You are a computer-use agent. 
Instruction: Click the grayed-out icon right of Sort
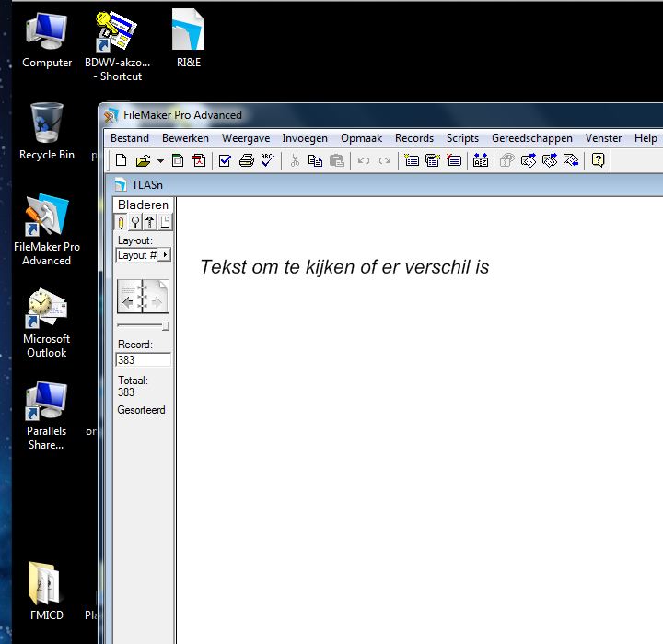[506, 160]
